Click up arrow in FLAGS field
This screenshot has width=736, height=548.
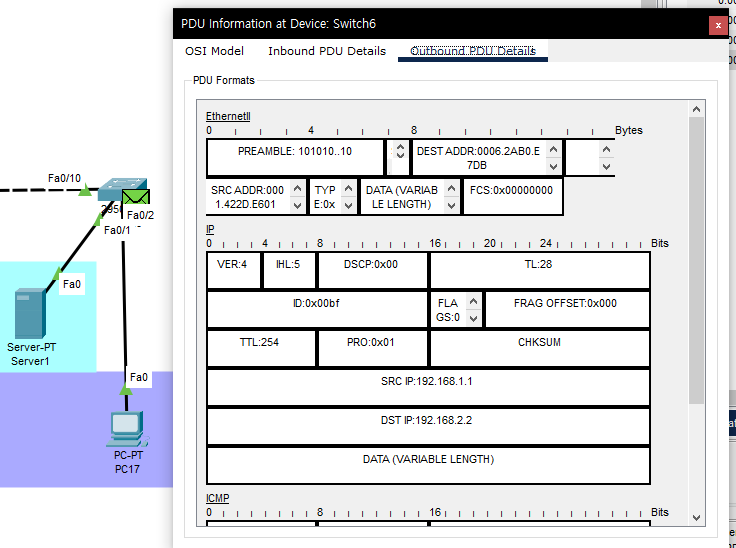473,302
